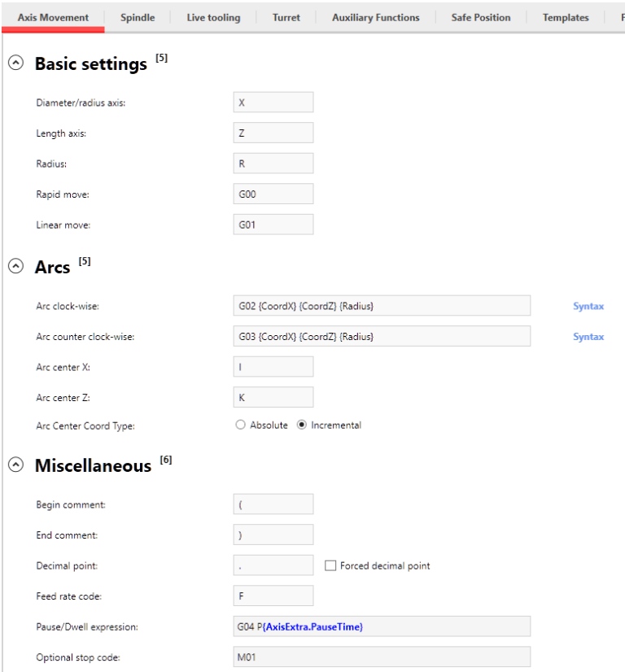
Task: Click the Begin comment input field
Action: point(273,504)
